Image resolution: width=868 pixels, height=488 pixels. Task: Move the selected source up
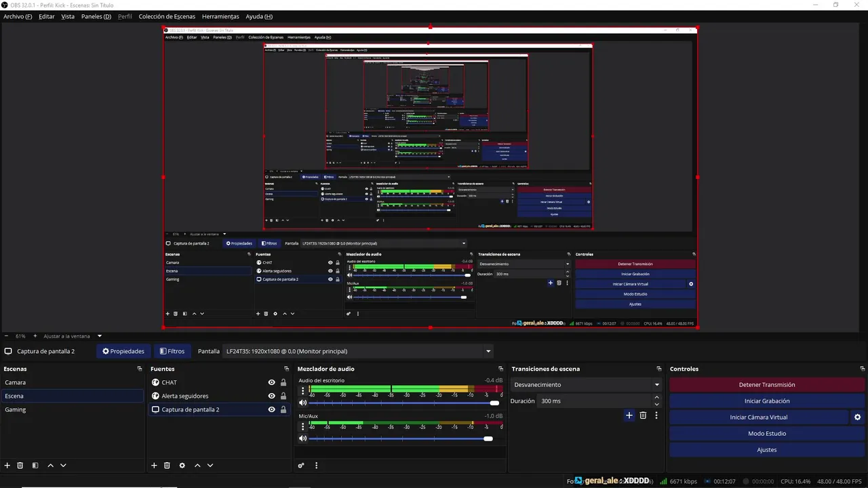point(197,466)
